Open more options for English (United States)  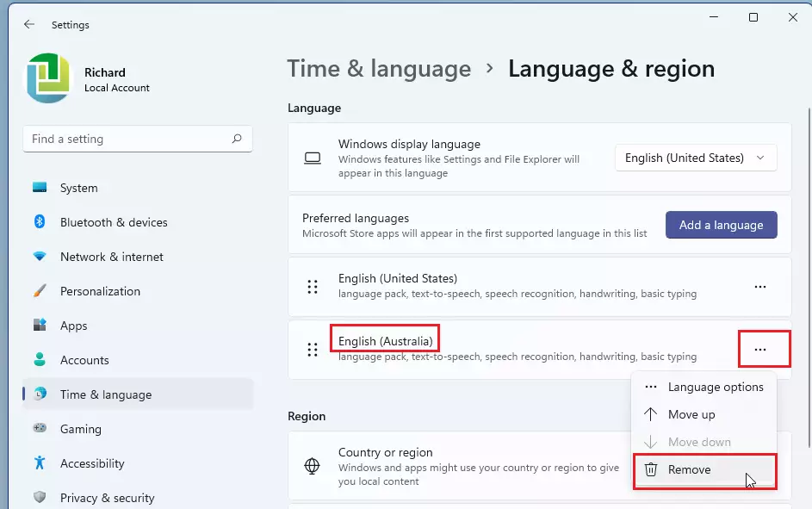tap(759, 286)
